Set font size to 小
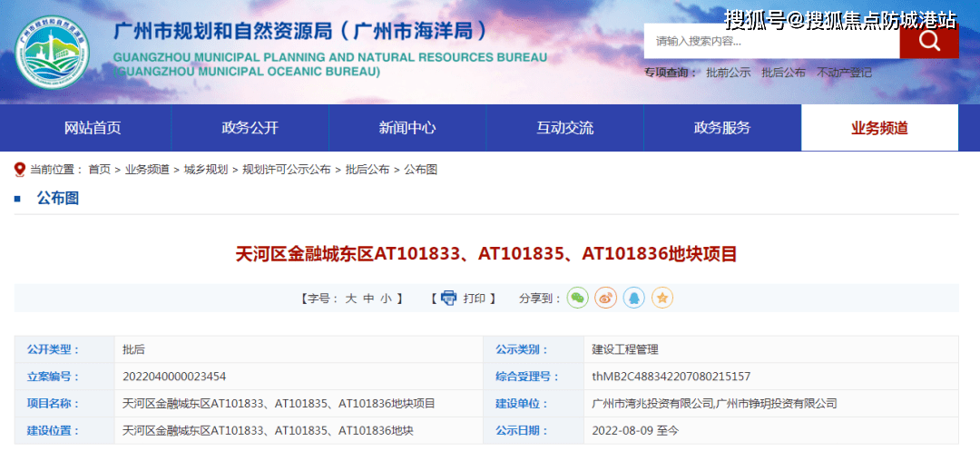The width and height of the screenshot is (980, 451). coord(386,299)
